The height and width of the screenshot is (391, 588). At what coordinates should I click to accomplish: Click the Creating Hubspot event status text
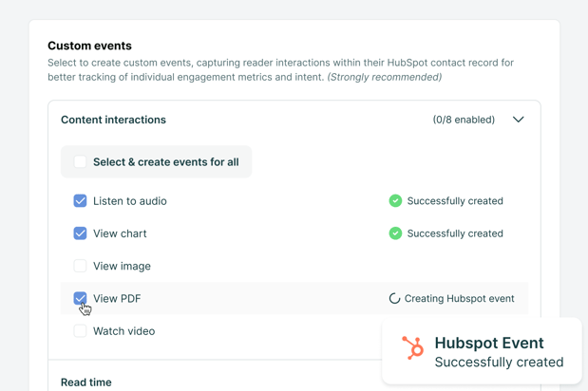(459, 298)
